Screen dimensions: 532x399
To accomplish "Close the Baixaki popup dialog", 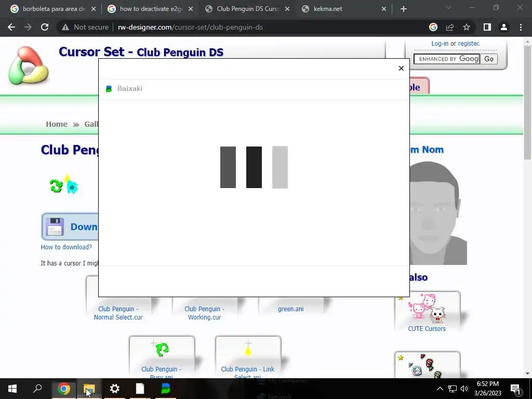I will [x=401, y=69].
